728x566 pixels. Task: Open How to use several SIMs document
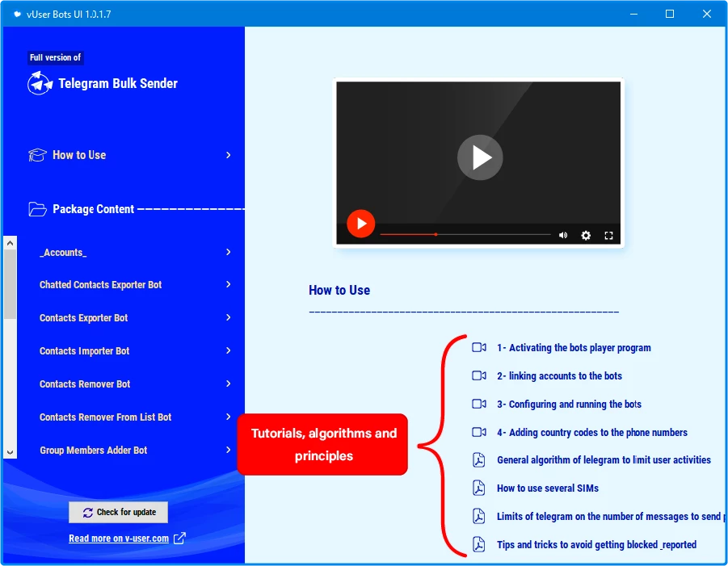[x=547, y=488]
